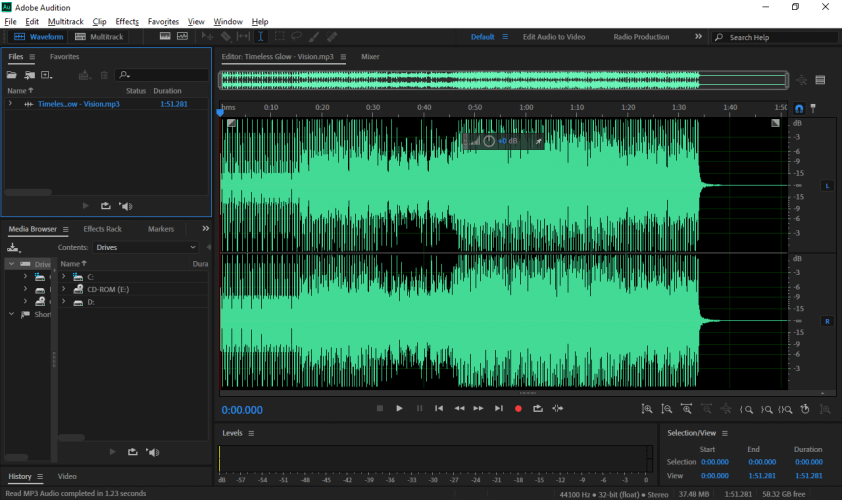Toggle the left channel L button
The image size is (842, 500).
827,186
